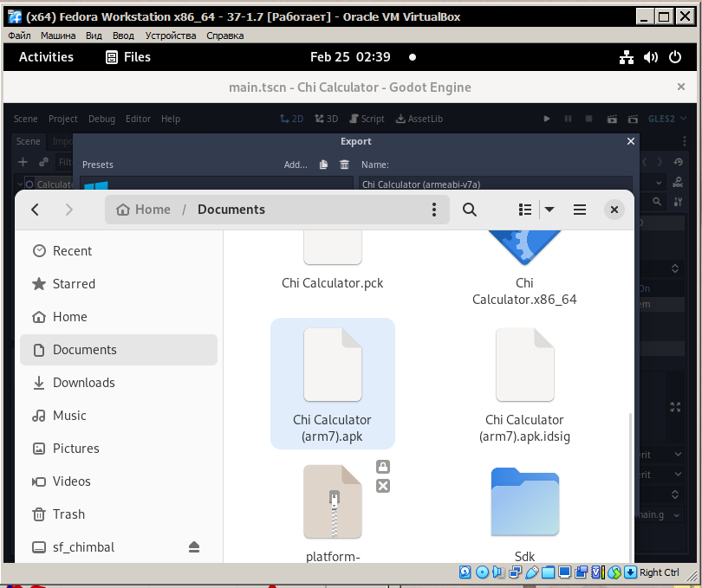Open the Godot Help menu
The image size is (702, 588).
pos(171,119)
